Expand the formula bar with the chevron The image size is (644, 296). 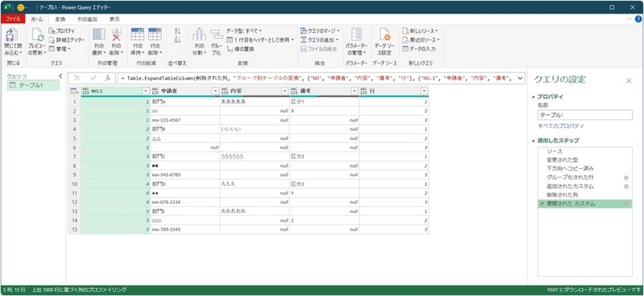click(521, 77)
